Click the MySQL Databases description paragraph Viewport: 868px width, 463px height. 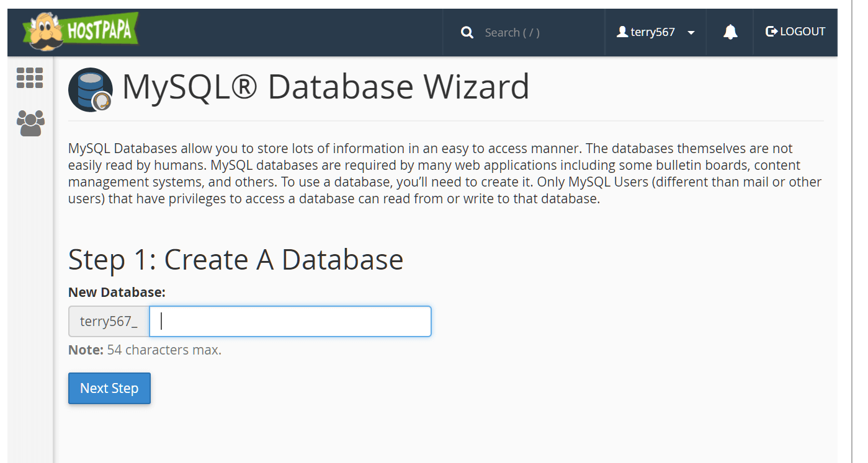(445, 174)
